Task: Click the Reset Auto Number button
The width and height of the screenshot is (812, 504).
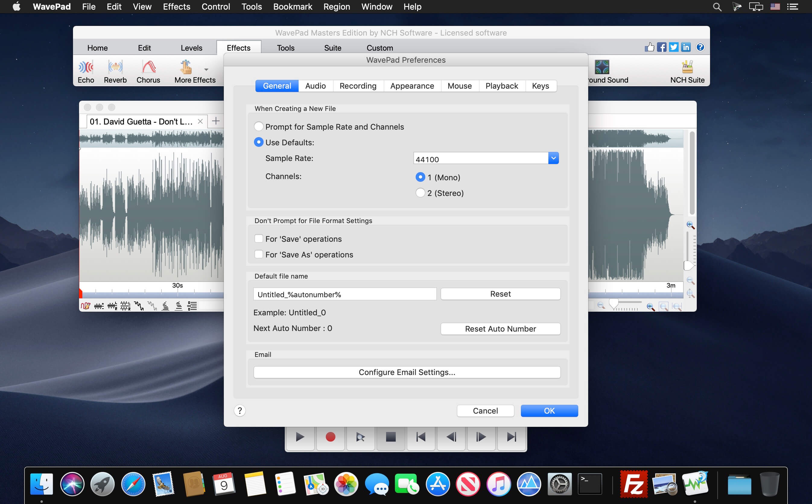Action: (x=500, y=329)
